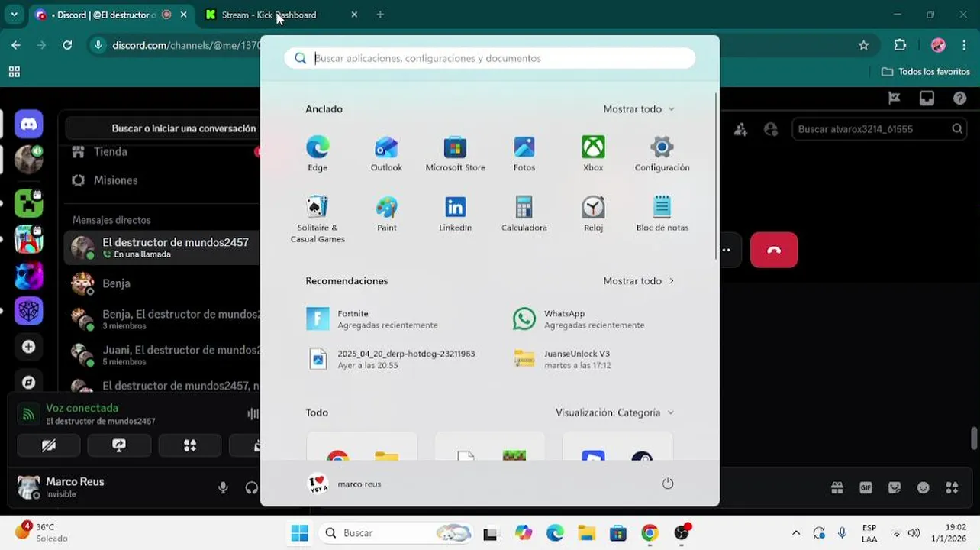Open the gift icon in the chat bar
This screenshot has width=980, height=550.
click(x=837, y=487)
